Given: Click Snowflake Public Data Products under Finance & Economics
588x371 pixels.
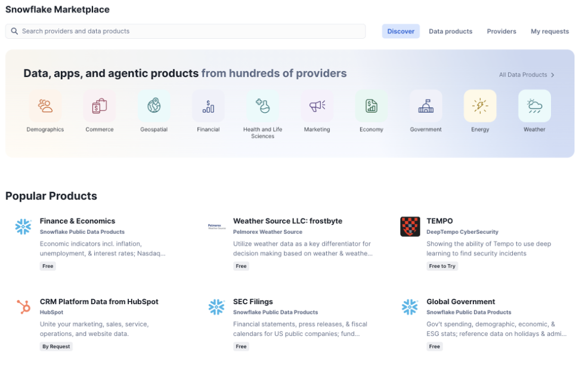Looking at the screenshot, I should click(82, 232).
